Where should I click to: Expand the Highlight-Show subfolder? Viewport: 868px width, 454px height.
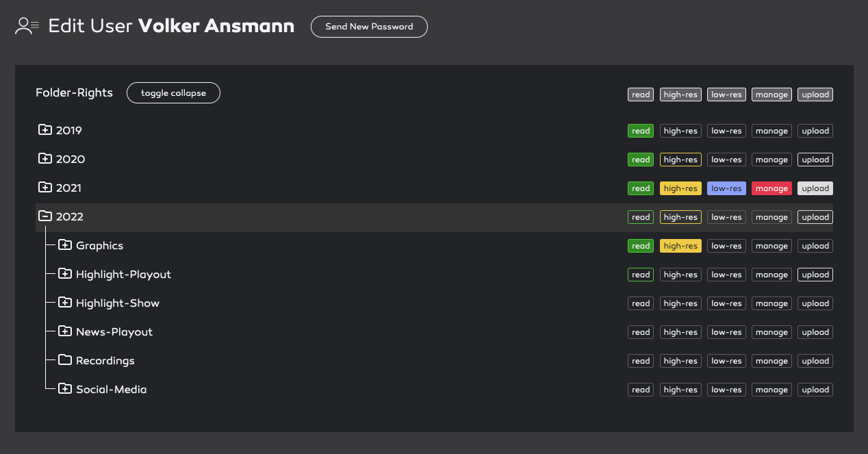(65, 302)
